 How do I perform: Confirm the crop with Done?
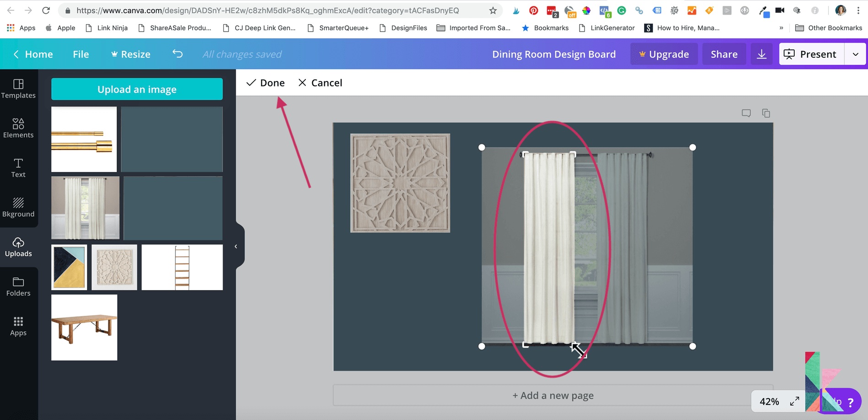[x=266, y=82]
